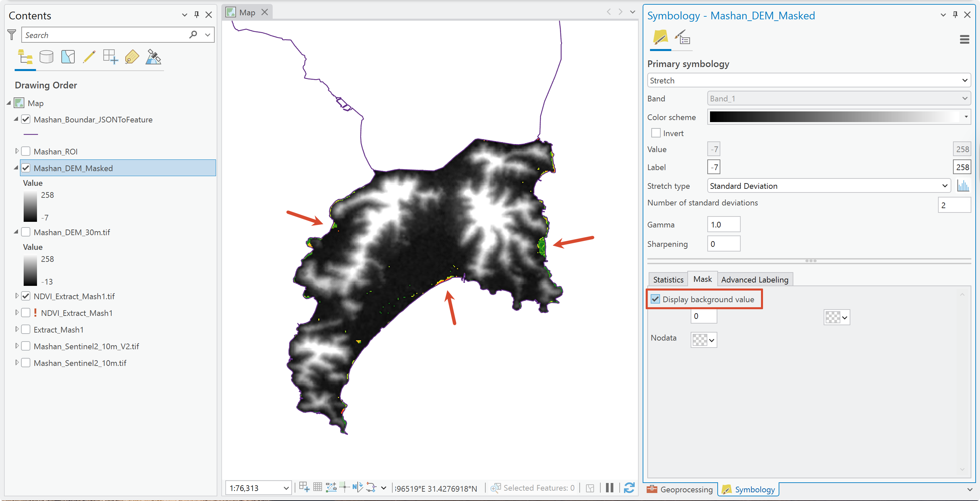Screen dimensions: 980x501
Task: Turn on the Mashan_ROI layer
Action: pos(26,151)
